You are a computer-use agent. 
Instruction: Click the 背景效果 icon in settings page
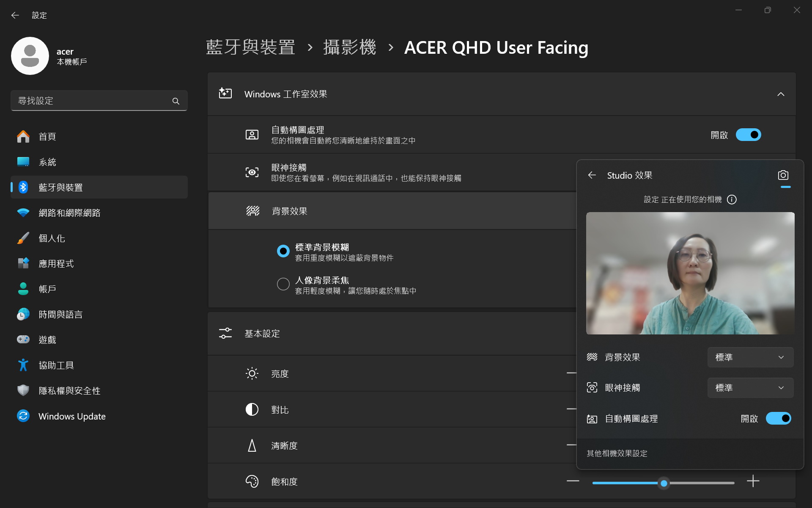pyautogui.click(x=253, y=211)
